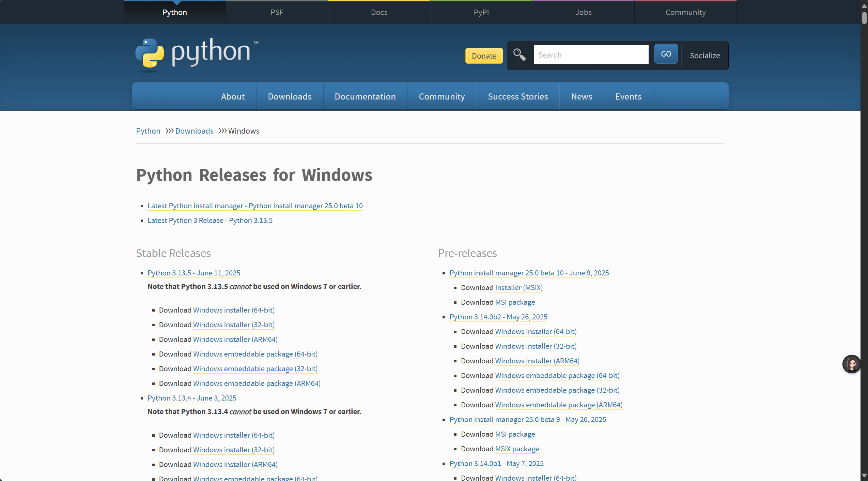Screen dimensions: 868x481
Task: Switch to the Docs top tab
Action: click(379, 12)
